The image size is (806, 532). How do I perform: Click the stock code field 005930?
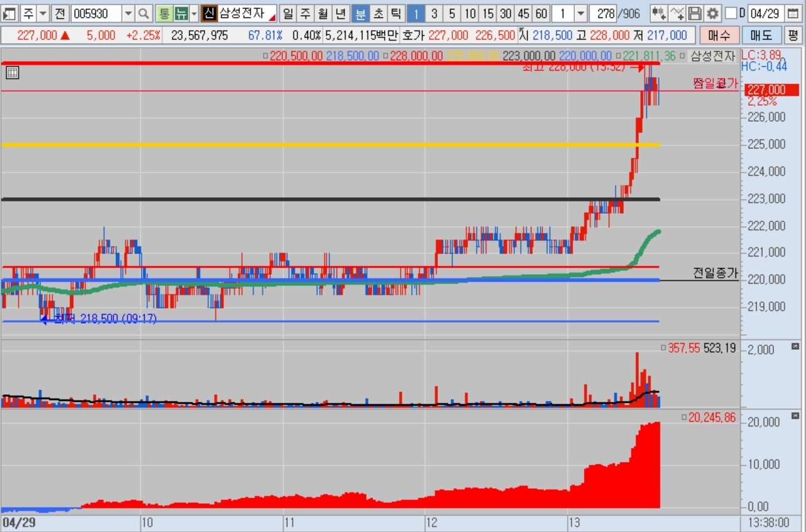(96, 13)
